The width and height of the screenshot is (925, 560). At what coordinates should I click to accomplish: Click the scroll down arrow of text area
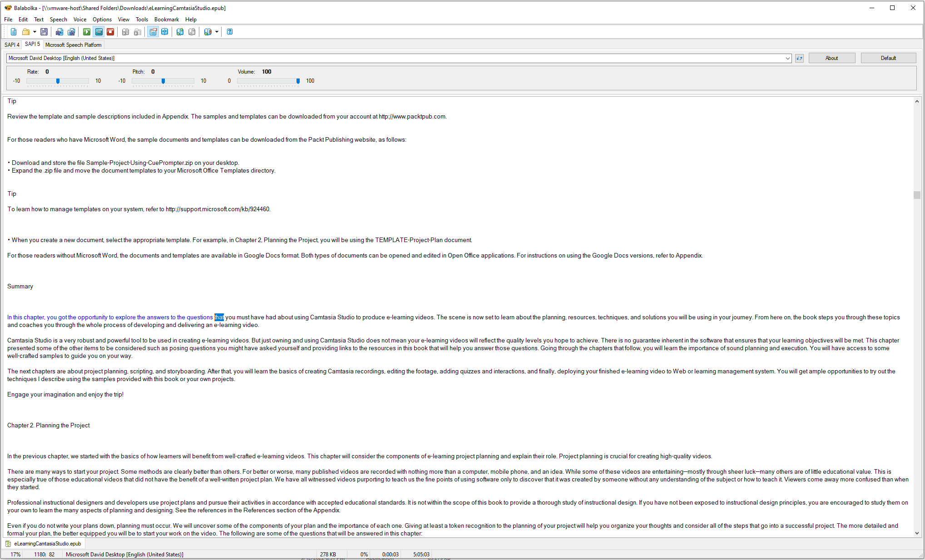917,533
